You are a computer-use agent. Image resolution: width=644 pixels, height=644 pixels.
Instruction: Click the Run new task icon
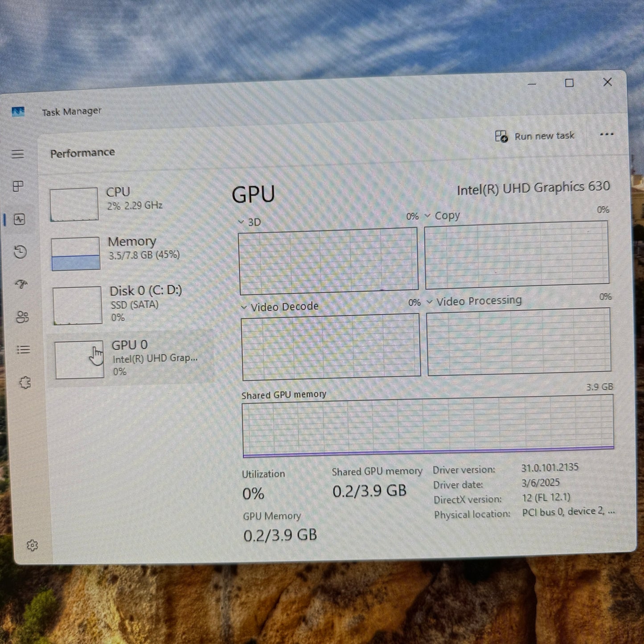pyautogui.click(x=501, y=136)
